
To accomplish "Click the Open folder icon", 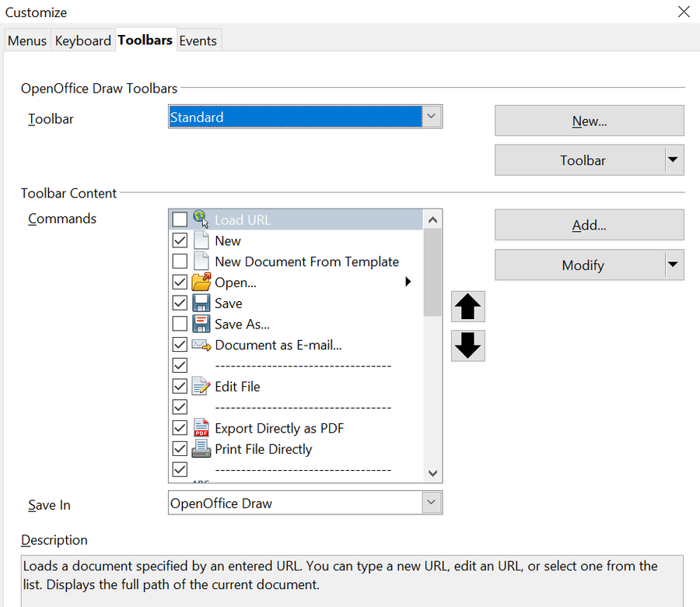I will [x=201, y=282].
